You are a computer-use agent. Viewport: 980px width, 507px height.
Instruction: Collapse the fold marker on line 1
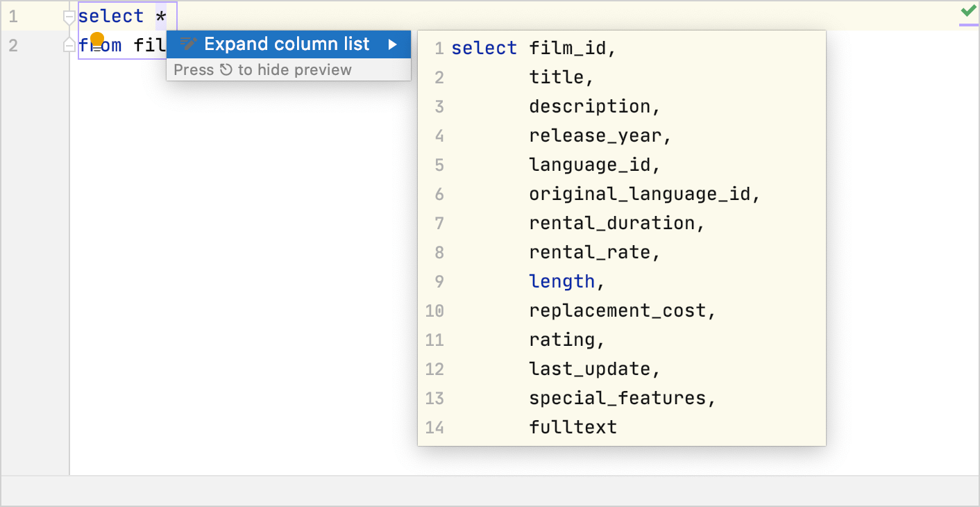click(69, 16)
